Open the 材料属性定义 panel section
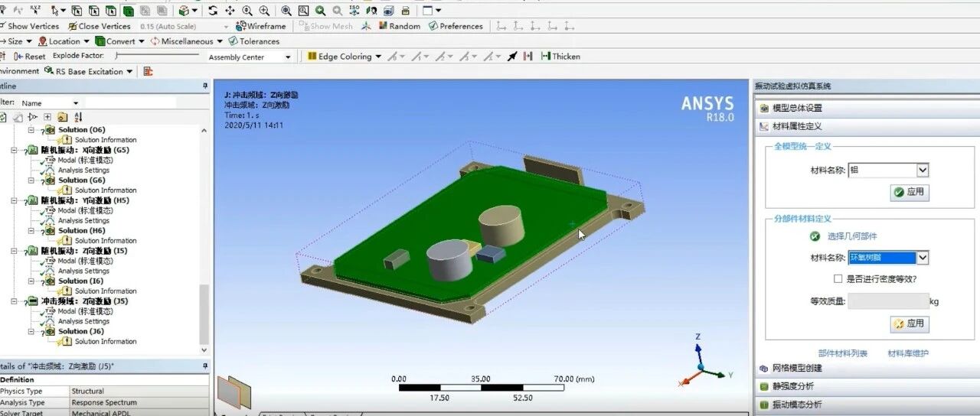The width and height of the screenshot is (980, 416). pyautogui.click(x=867, y=126)
